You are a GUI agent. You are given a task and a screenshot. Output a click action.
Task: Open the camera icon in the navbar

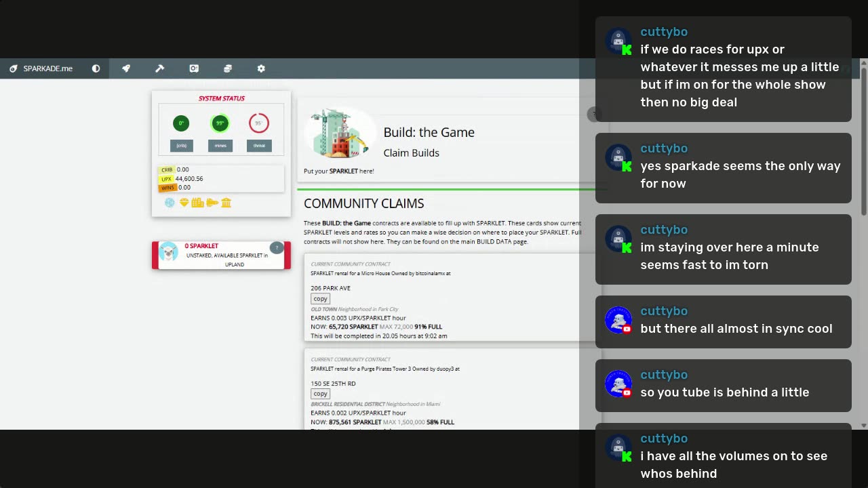193,68
